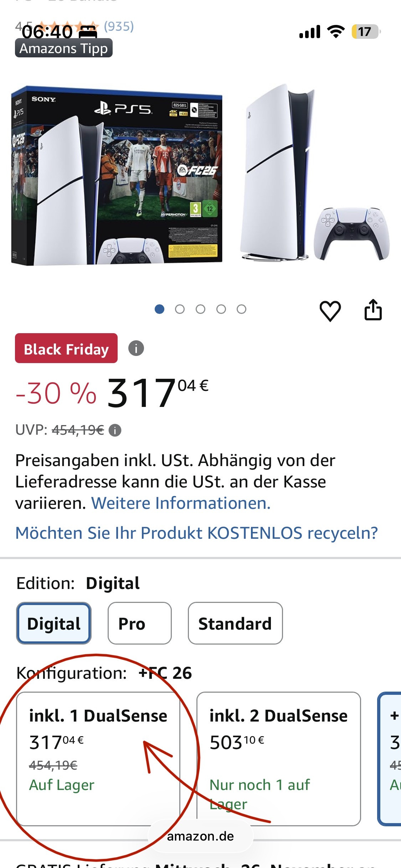Select the Digital edition option
The width and height of the screenshot is (401, 868).
tap(54, 623)
